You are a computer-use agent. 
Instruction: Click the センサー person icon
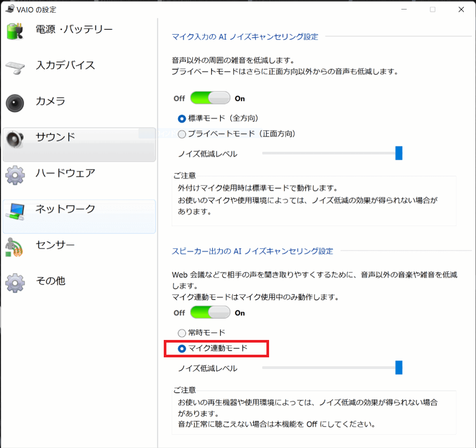(x=14, y=247)
